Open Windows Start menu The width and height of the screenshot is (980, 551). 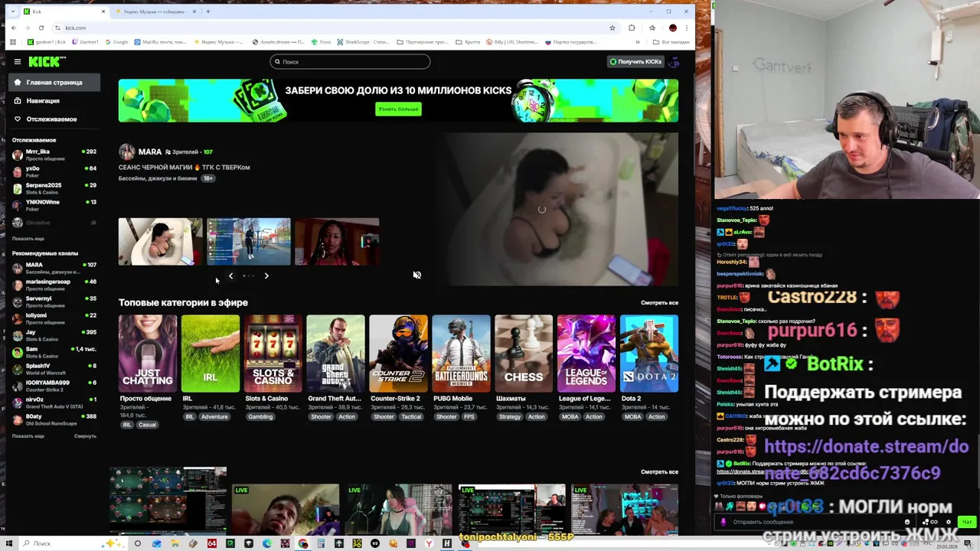[x=8, y=543]
